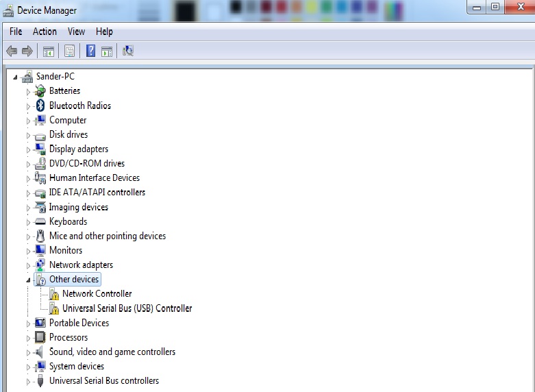Image resolution: width=535 pixels, height=392 pixels.
Task: Click the Mice and pointing devices icon
Action: pos(40,236)
